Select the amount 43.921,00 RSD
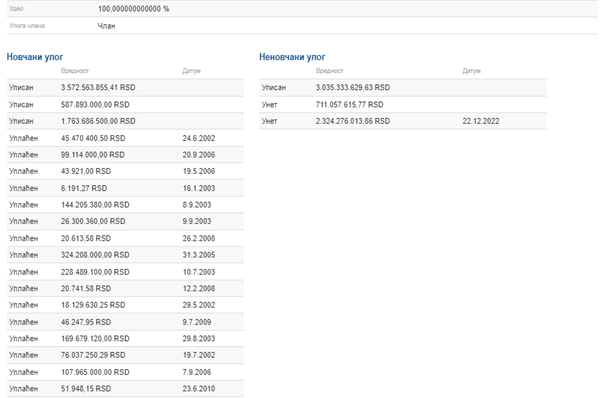 pos(86,171)
